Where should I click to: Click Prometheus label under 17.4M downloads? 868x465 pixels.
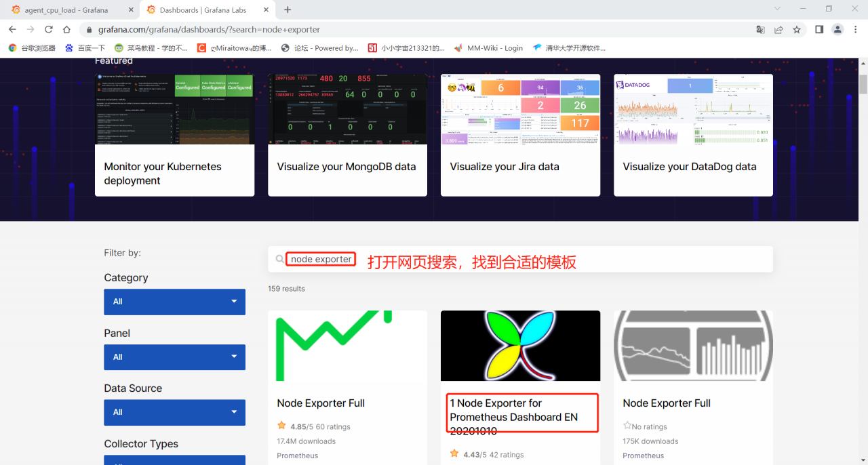(297, 456)
